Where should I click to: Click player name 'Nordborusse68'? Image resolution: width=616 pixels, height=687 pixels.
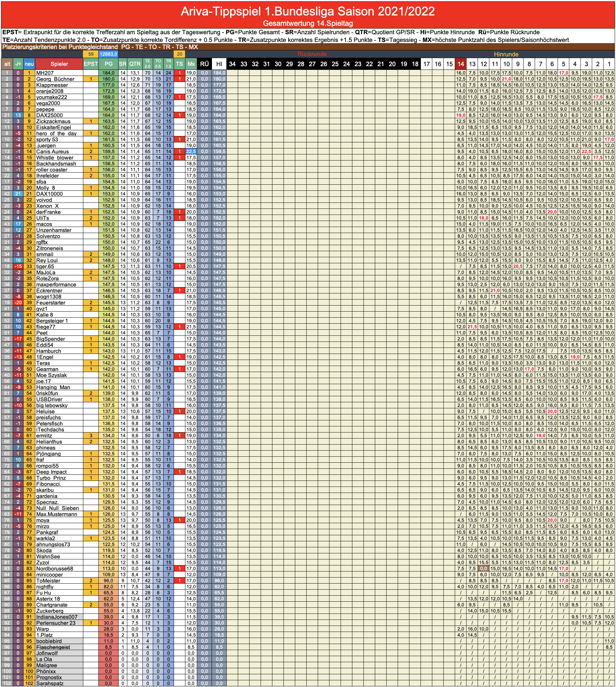click(54, 568)
